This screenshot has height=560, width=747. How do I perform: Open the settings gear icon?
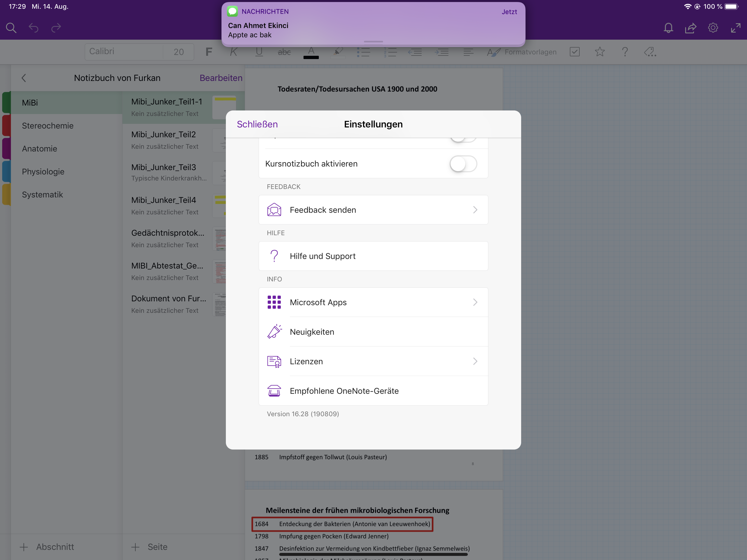[713, 28]
